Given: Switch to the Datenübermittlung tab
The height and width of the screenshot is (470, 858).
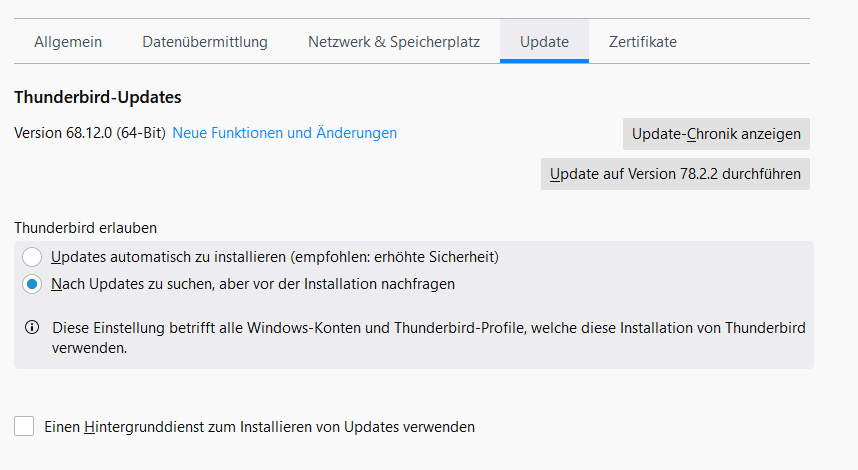Looking at the screenshot, I should pos(205,42).
